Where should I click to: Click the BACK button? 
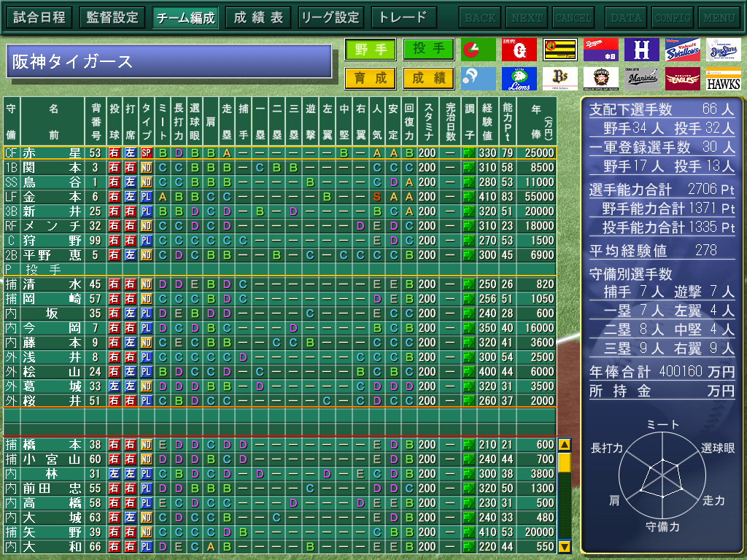[x=480, y=17]
